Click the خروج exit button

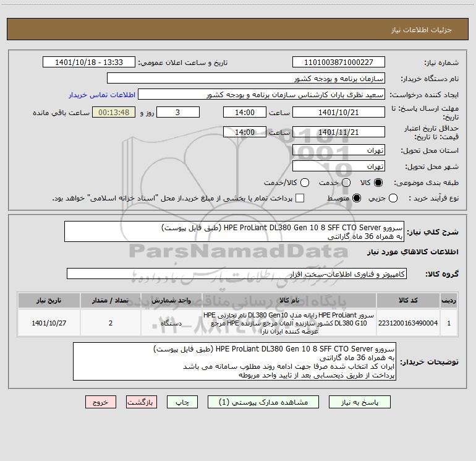pos(101,402)
